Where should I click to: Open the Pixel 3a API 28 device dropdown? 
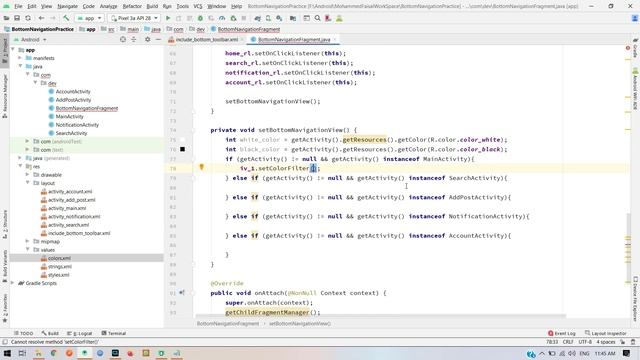(134, 18)
